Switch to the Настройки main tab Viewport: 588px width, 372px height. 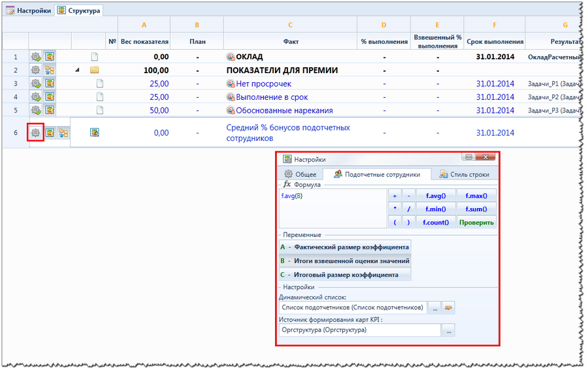(x=29, y=10)
